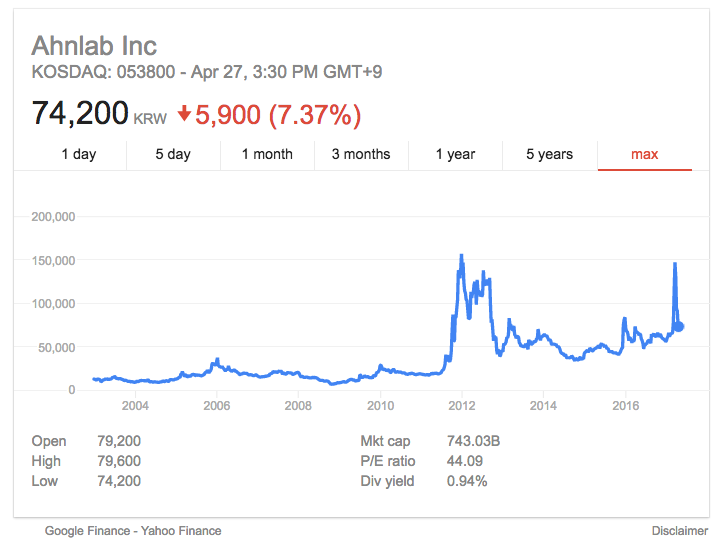This screenshot has width=725, height=545.
Task: Show the 3 months chart range
Action: (361, 154)
